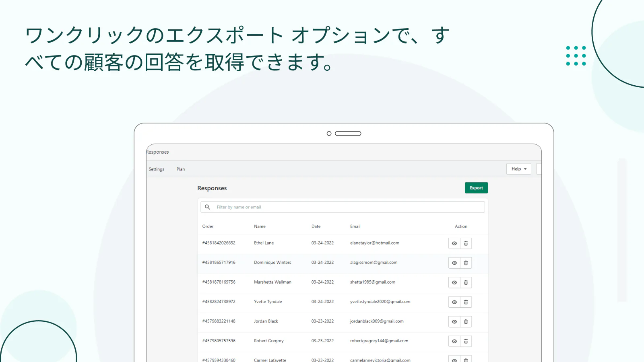
Task: Click the Name column header
Action: tap(260, 226)
